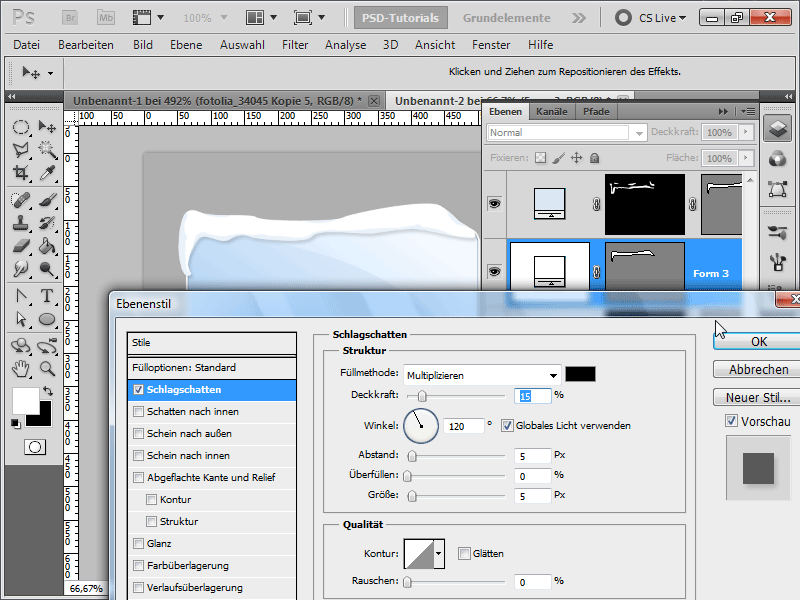Toggle Quick Mask mode

tap(35, 447)
